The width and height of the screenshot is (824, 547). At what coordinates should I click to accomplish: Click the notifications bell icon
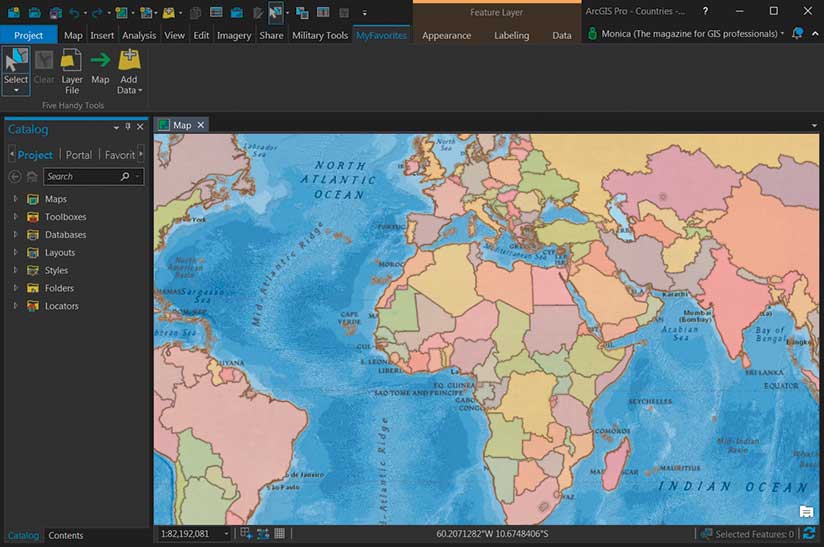797,34
